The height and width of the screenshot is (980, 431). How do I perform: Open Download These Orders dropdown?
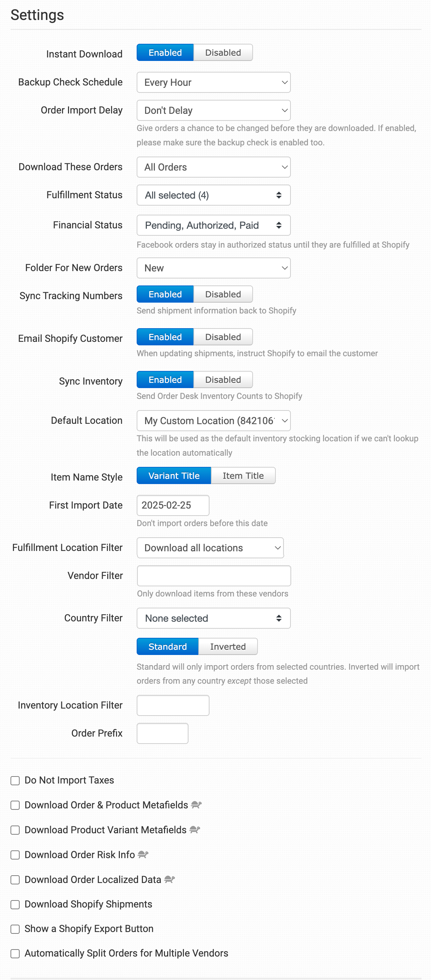[214, 167]
